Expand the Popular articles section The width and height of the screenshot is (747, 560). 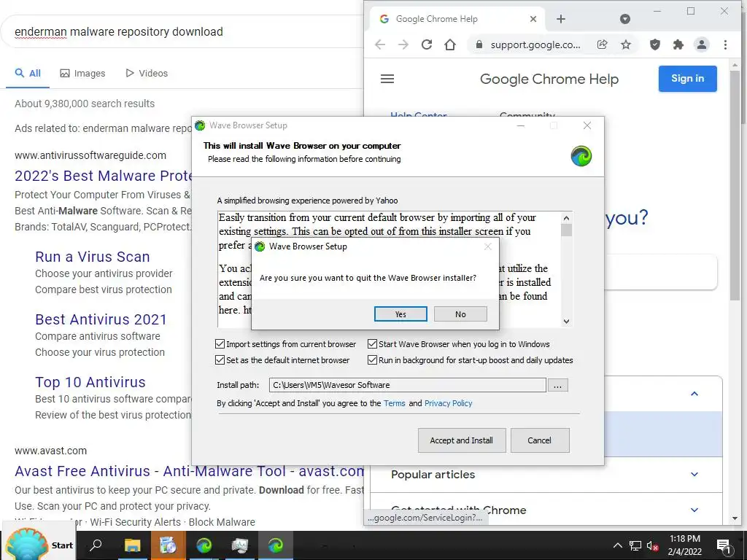546,475
